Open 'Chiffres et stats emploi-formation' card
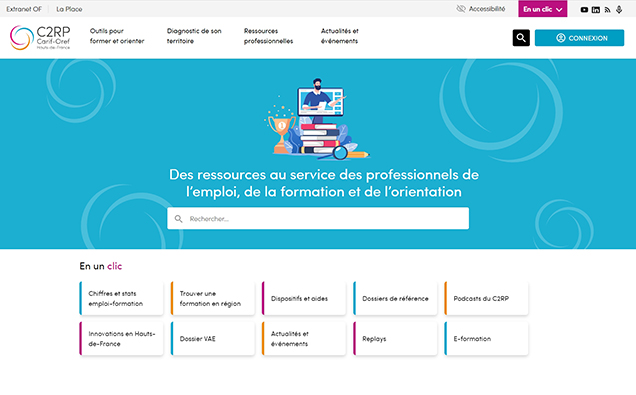636x395 pixels. click(x=121, y=298)
